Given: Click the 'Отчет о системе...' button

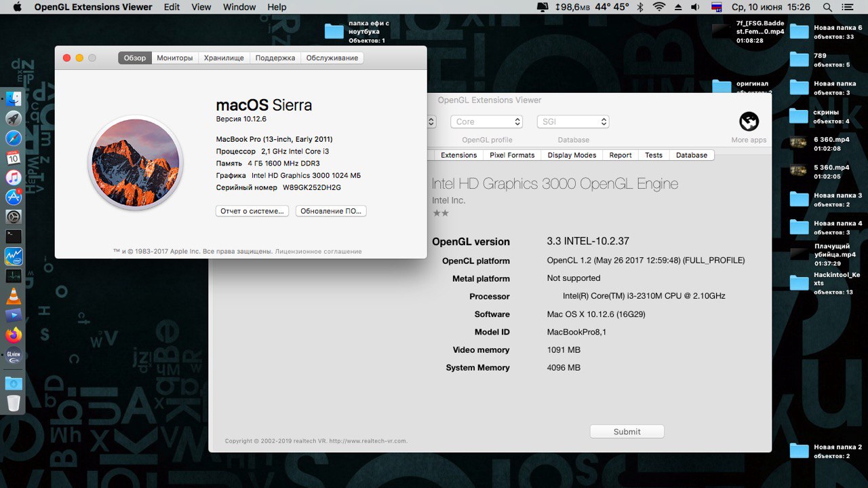Looking at the screenshot, I should pos(252,211).
